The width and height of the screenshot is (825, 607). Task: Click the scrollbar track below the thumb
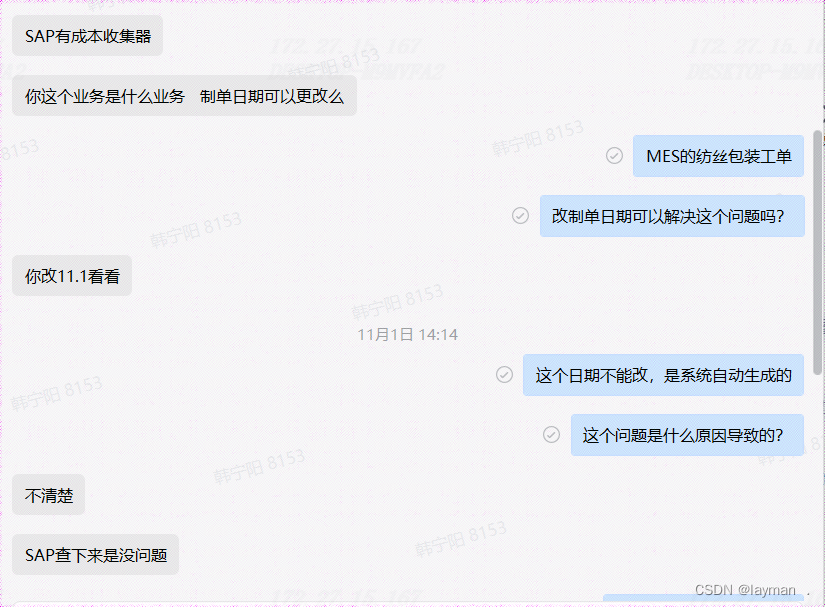point(818,484)
